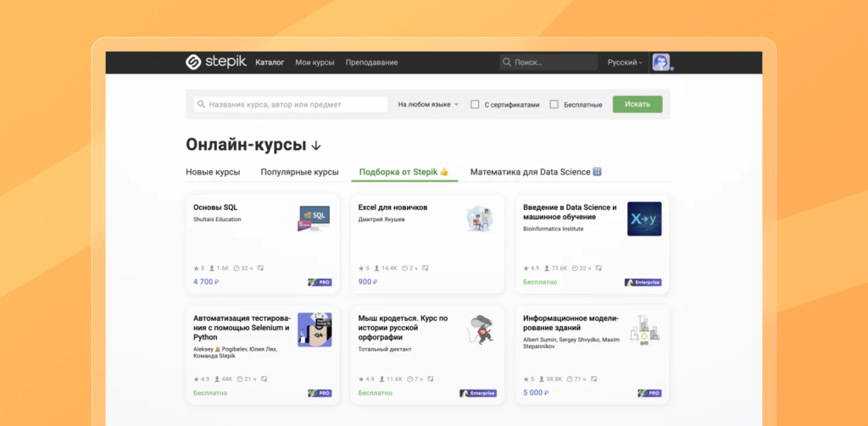Switch to the Новые курсы tab
This screenshot has width=868, height=426.
[213, 172]
